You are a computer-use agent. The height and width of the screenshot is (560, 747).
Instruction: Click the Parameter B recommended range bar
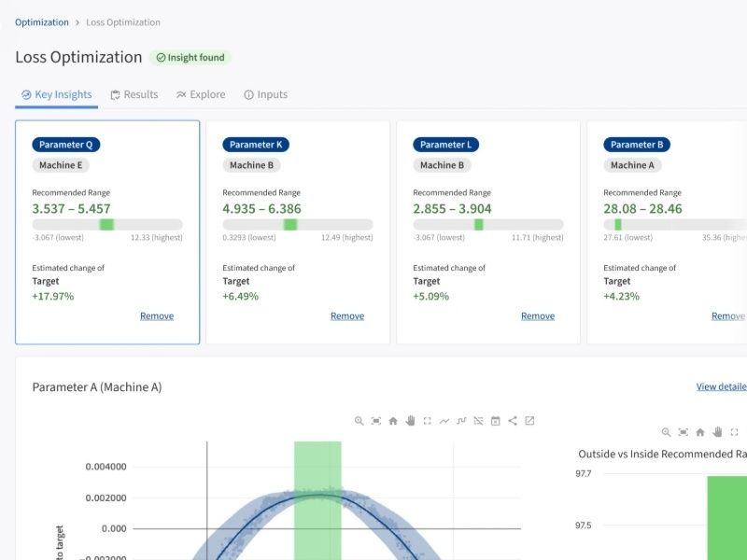coord(675,225)
